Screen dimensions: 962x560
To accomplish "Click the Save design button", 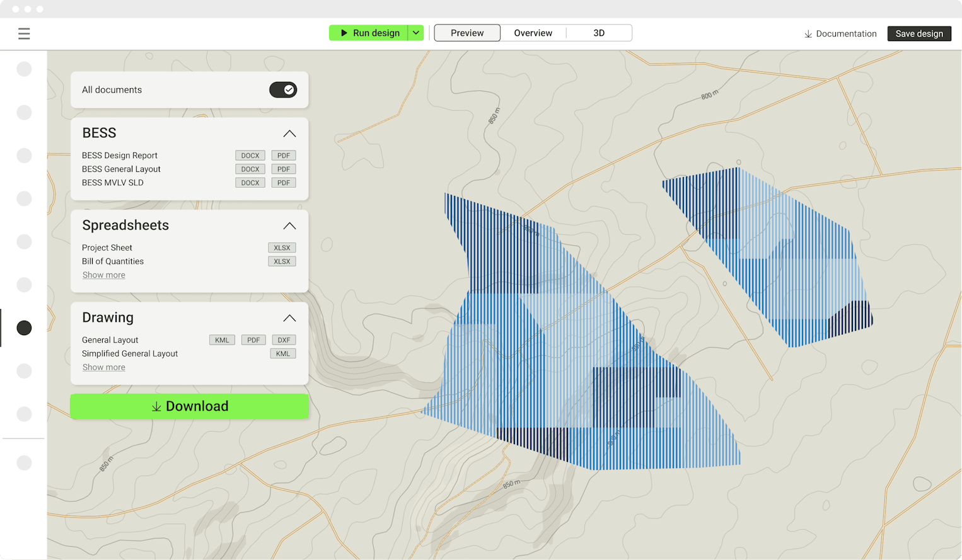I will tap(919, 34).
